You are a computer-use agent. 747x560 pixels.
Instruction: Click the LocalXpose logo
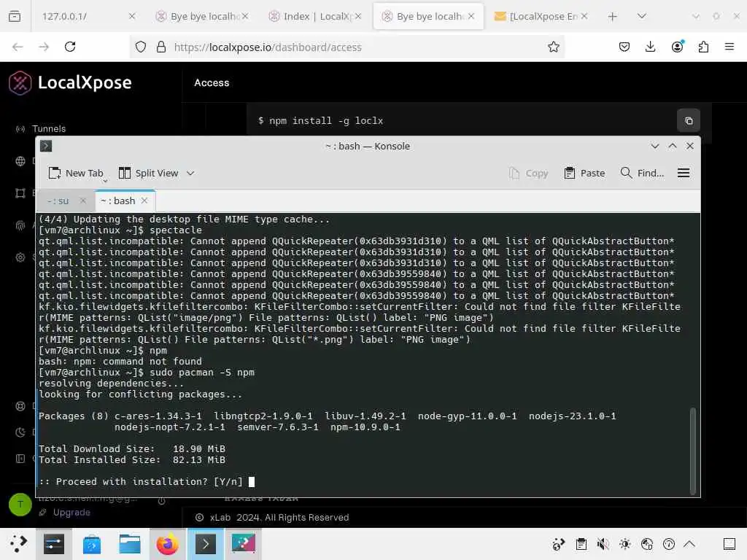click(70, 83)
